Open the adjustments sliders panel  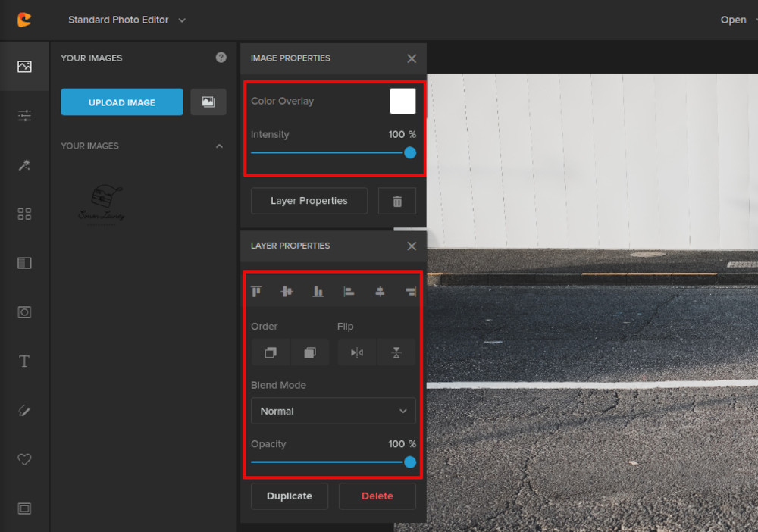(x=24, y=116)
